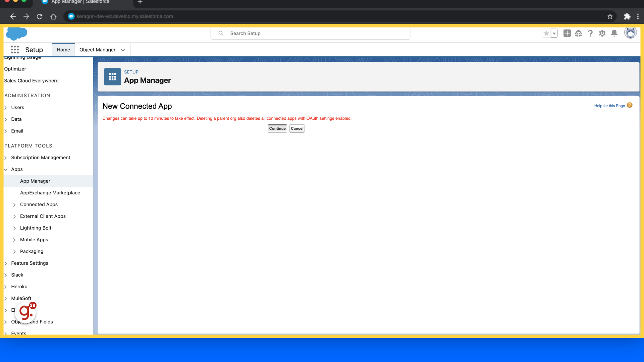The width and height of the screenshot is (644, 362).
Task: Click the App Manager grid icon in header
Action: [x=112, y=77]
